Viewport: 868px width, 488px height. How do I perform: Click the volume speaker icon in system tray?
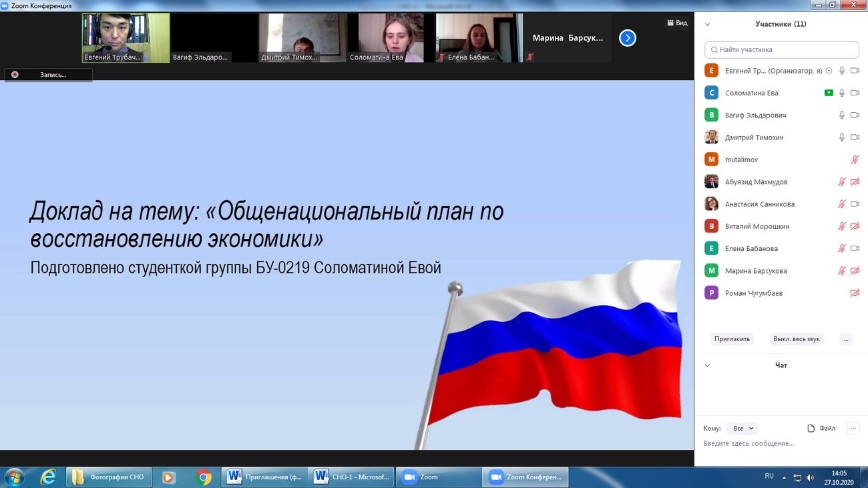[811, 477]
